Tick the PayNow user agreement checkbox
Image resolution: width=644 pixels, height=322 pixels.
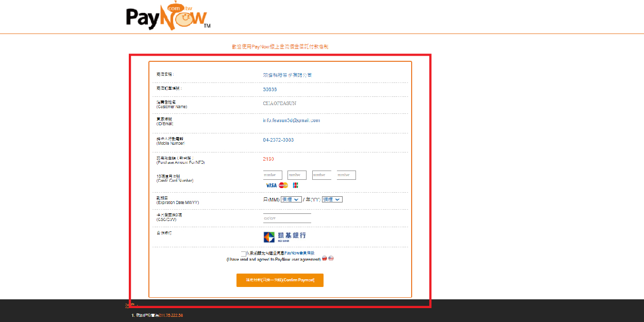[243, 253]
